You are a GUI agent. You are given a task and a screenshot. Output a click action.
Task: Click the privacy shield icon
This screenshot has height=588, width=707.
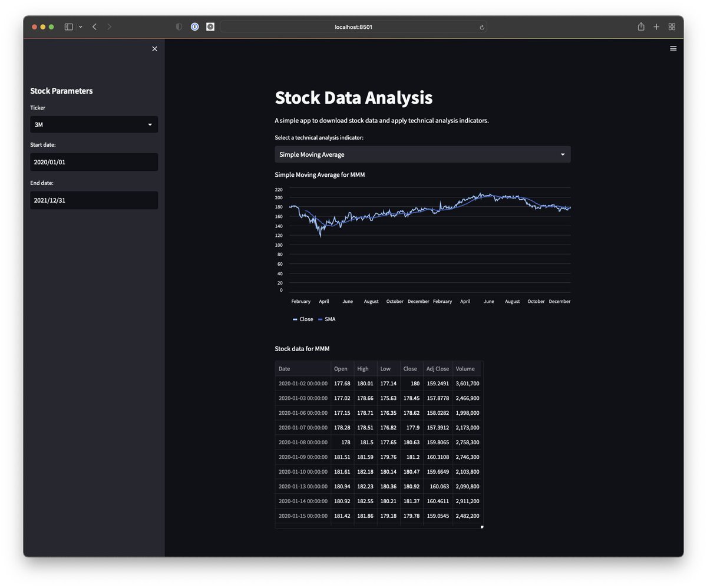tap(179, 27)
